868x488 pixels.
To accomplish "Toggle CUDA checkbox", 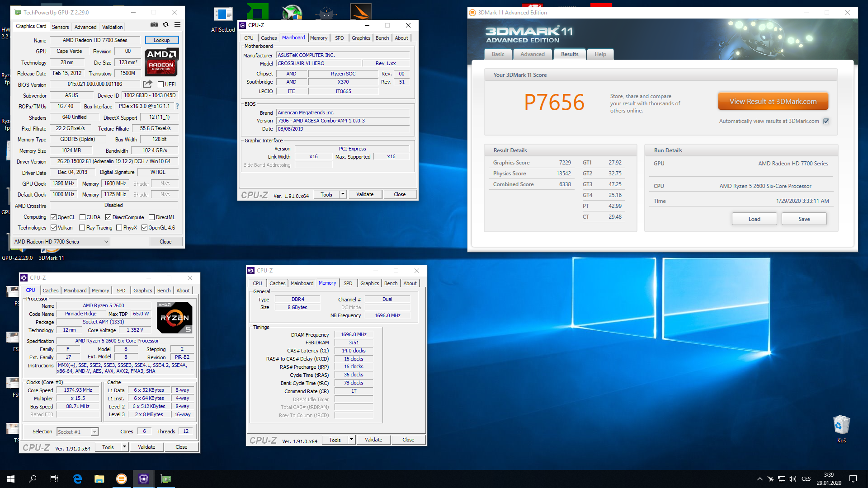I will pos(82,217).
